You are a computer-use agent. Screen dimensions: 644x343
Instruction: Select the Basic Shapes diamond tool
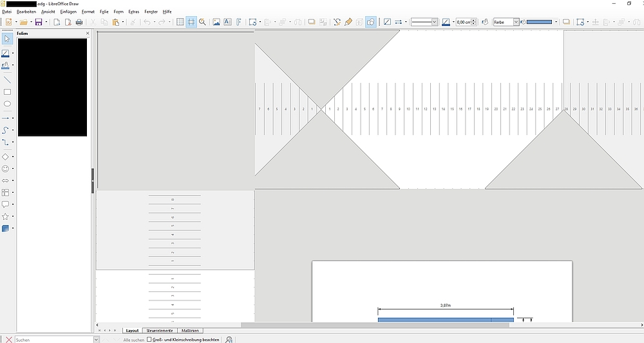5,157
